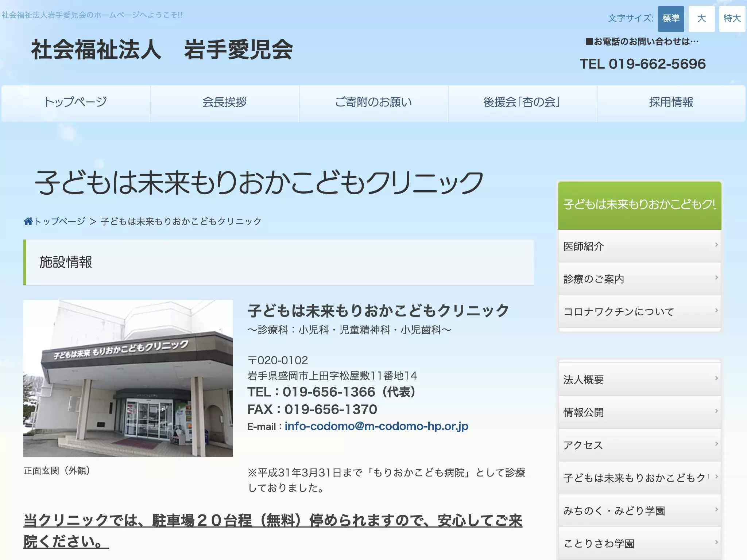Click the chevron on the アクセス row

pyautogui.click(x=716, y=444)
